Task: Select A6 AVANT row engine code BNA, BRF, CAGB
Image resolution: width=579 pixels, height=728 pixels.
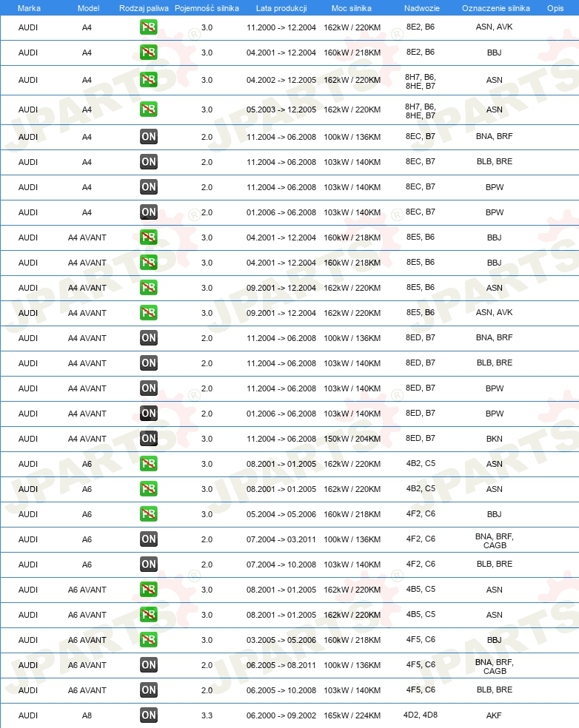Action: (x=495, y=667)
